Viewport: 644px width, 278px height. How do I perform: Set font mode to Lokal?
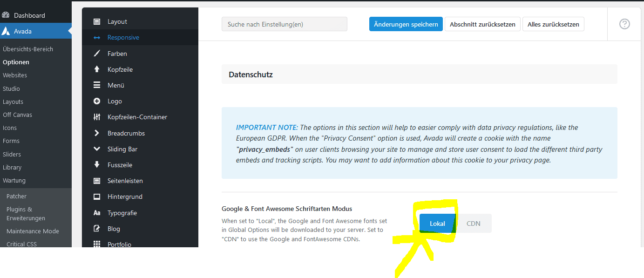pyautogui.click(x=437, y=224)
